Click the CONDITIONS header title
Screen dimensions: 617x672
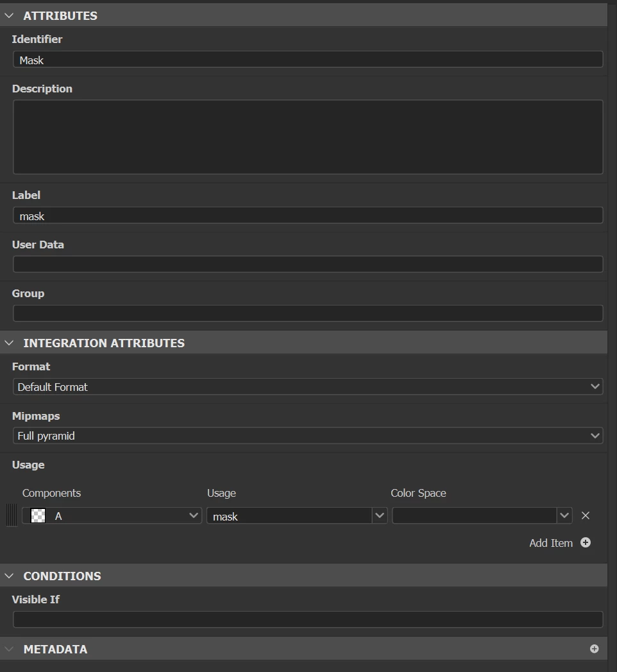(62, 576)
